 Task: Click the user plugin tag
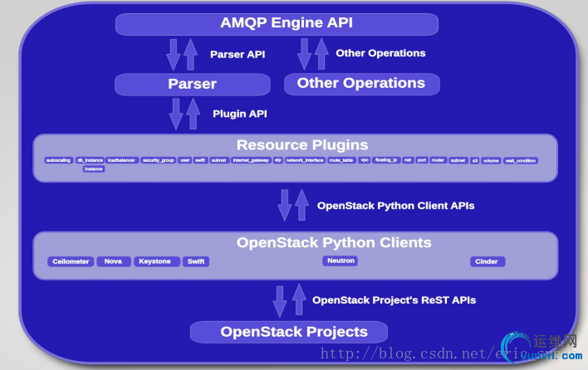pos(184,160)
